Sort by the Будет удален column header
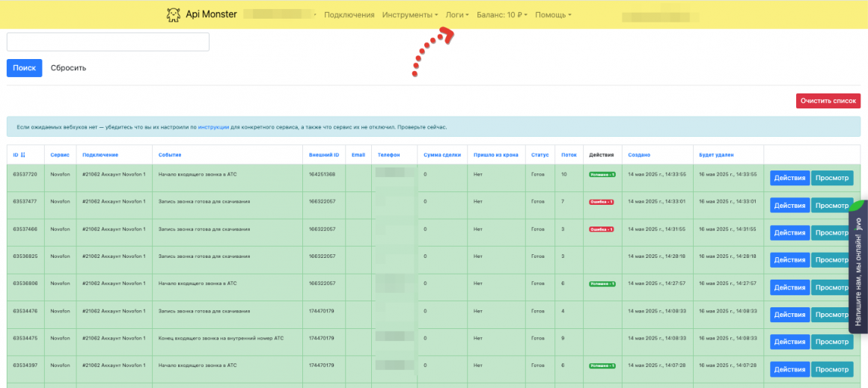The height and width of the screenshot is (388, 868). tap(717, 155)
